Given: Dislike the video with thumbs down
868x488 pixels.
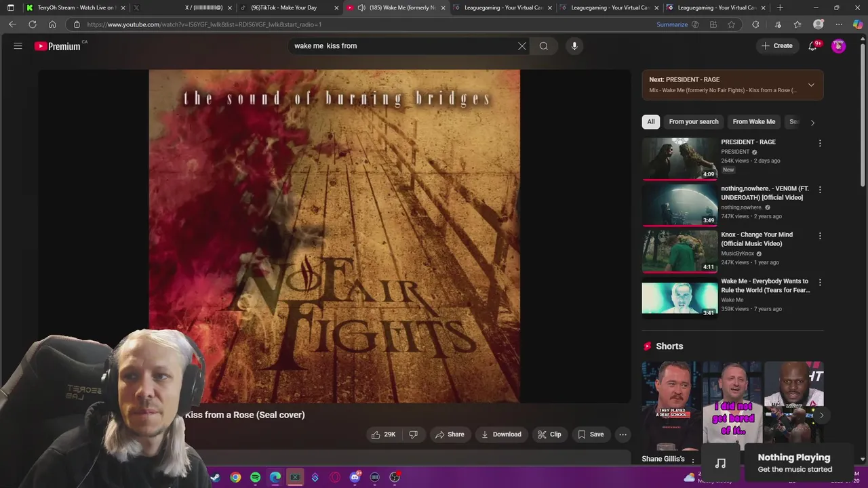Looking at the screenshot, I should click(x=413, y=434).
